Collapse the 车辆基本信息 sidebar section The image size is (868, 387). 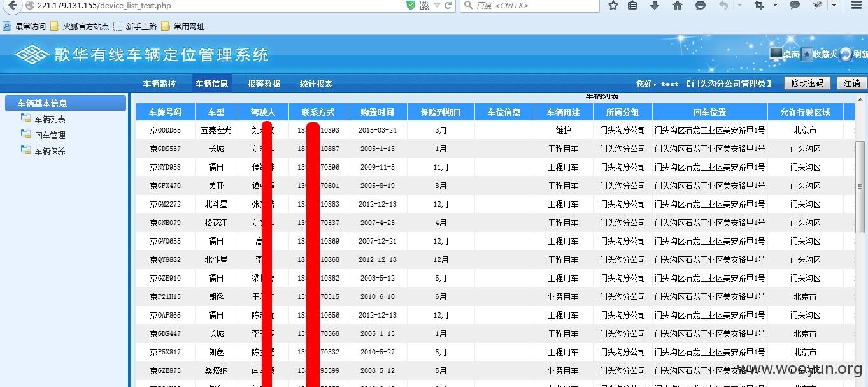66,103
